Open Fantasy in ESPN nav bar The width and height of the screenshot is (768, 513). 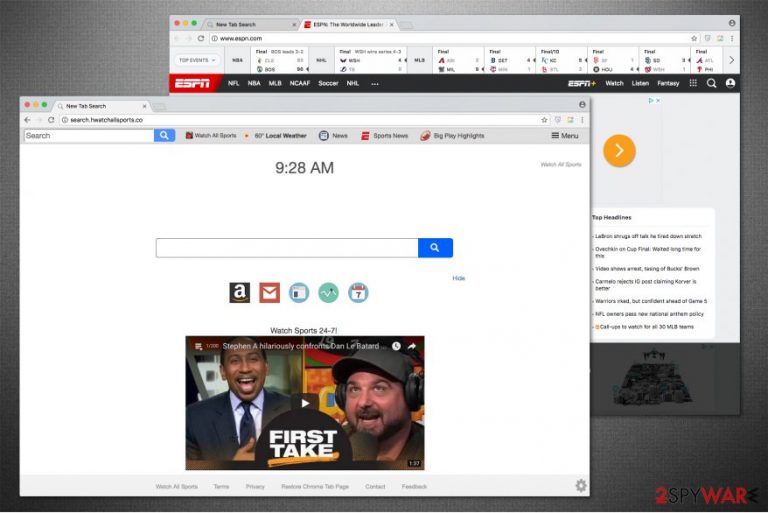[668, 84]
